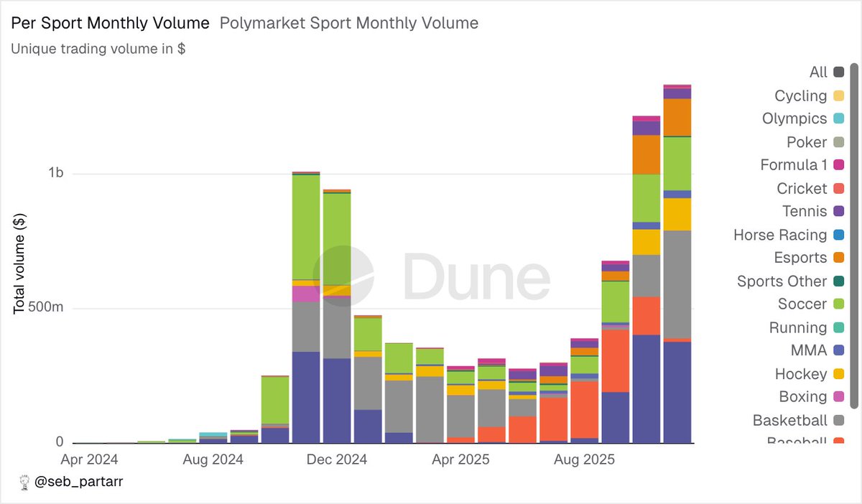The height and width of the screenshot is (504, 862).
Task: Toggle the All series in the legend
Action: [826, 72]
